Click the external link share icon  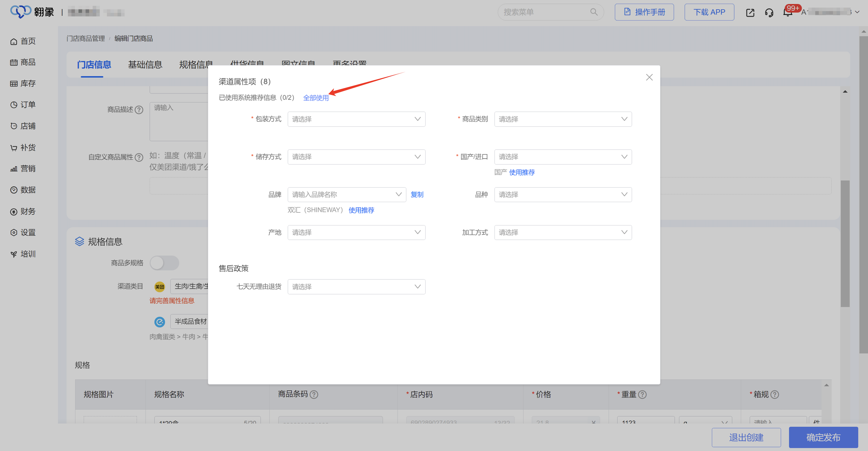point(750,13)
